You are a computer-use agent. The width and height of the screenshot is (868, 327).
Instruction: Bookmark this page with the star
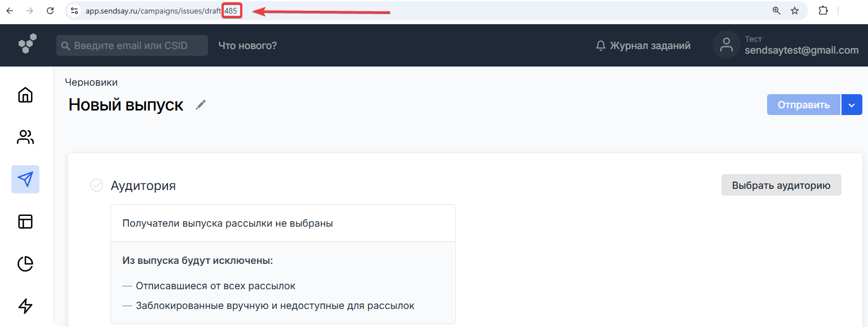coord(795,11)
